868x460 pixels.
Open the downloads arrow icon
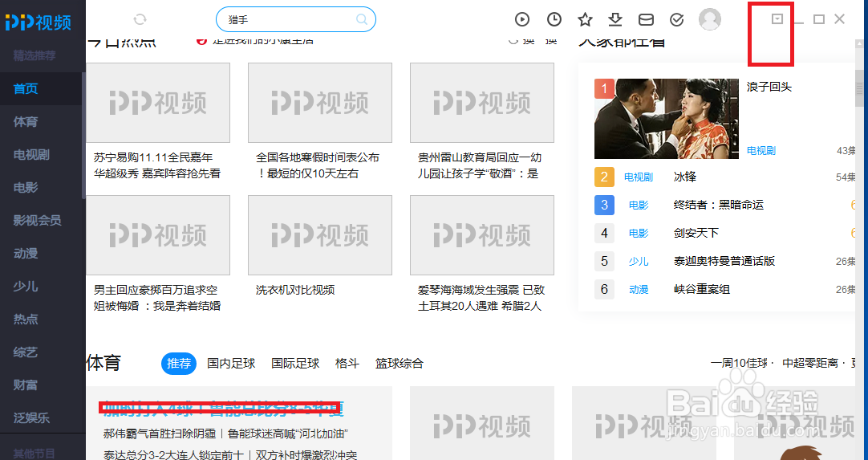[615, 19]
